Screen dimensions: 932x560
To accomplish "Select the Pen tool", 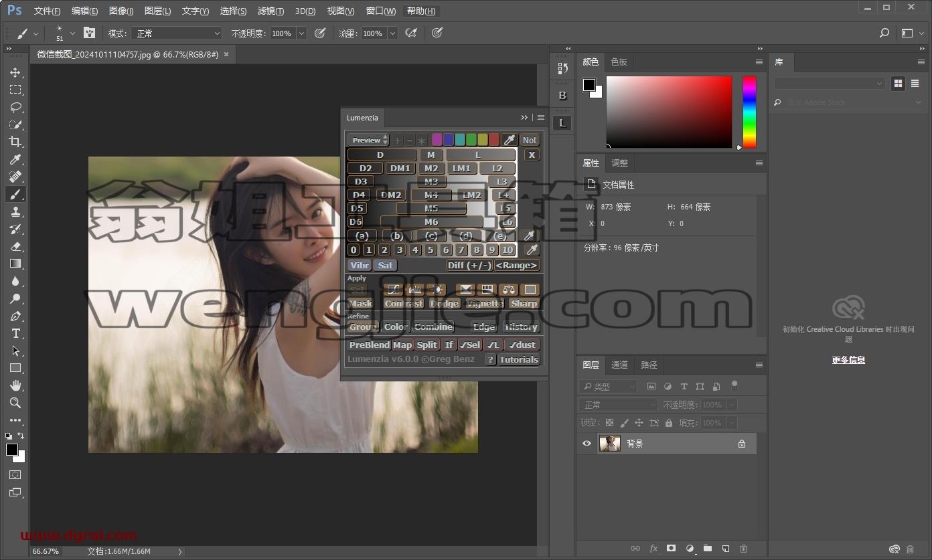I will point(15,316).
